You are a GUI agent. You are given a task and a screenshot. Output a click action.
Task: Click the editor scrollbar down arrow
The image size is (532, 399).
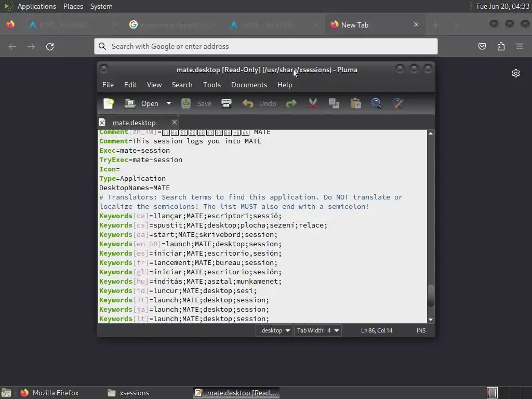tap(431, 320)
